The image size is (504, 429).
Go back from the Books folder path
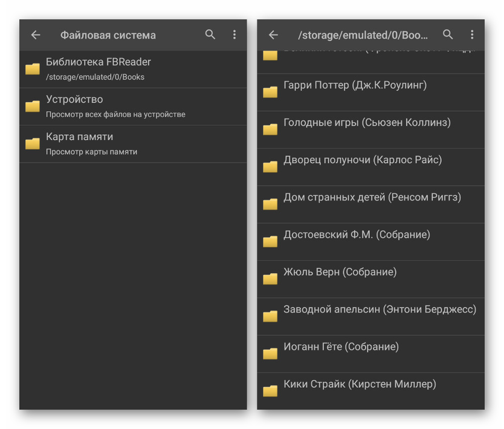coord(273,35)
